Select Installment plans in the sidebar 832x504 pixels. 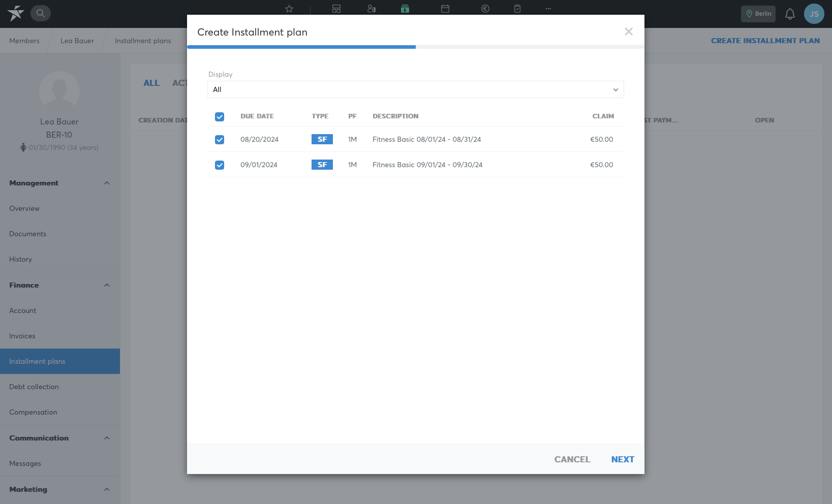click(x=60, y=361)
